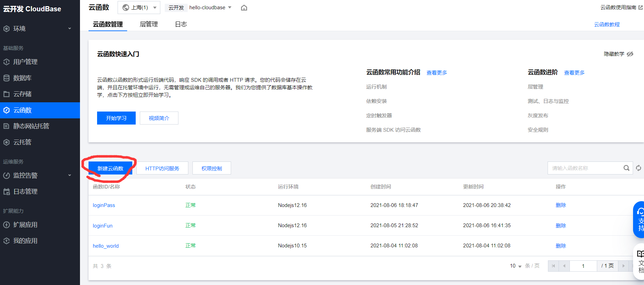Expand 监控告警 sidebar submenu chevron
Screen dimensions: 644x285
70,176
